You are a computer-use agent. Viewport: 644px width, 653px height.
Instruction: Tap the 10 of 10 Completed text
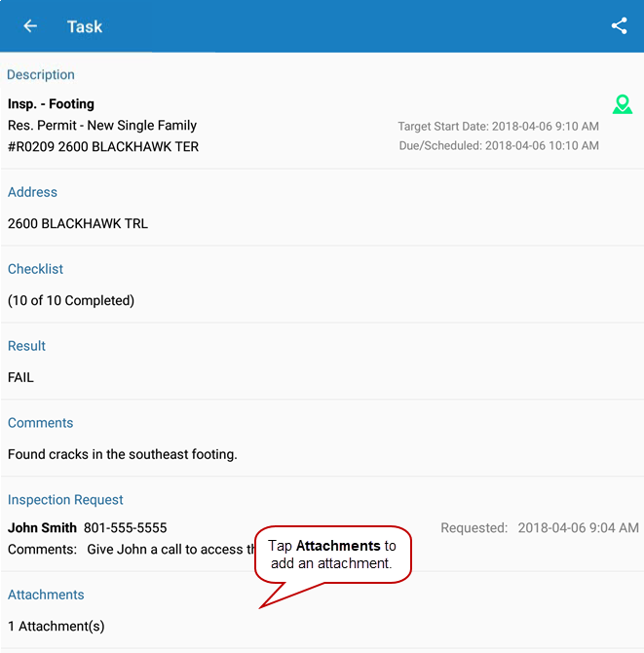click(x=71, y=300)
